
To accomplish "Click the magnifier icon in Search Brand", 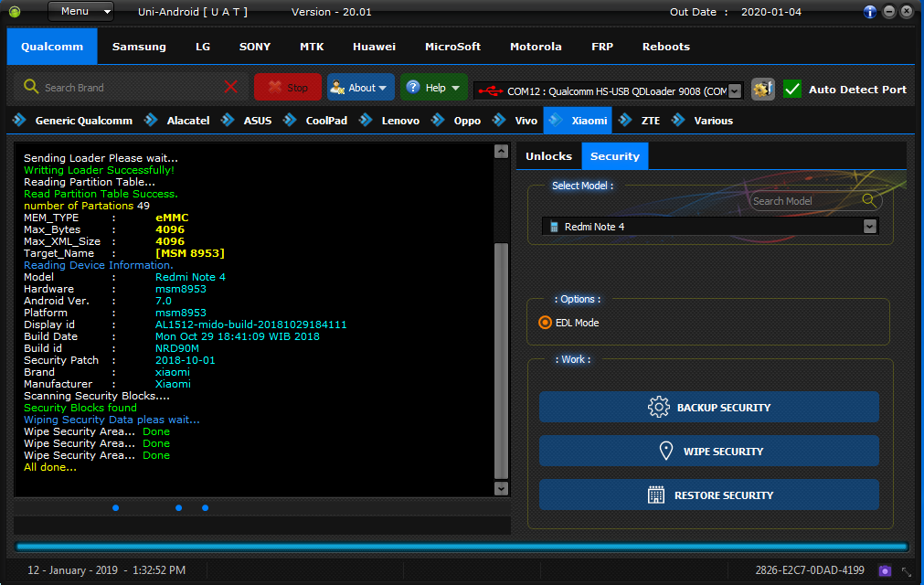I will 31,87.
